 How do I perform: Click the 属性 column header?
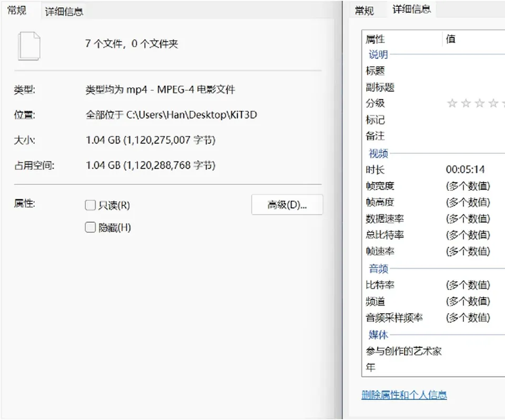[x=402, y=39]
